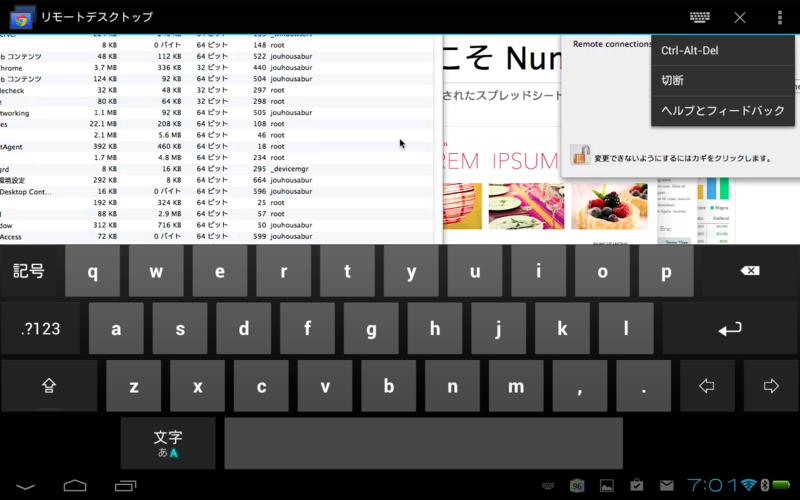Toggle the on-screen keyboard icon in top bar

click(699, 17)
